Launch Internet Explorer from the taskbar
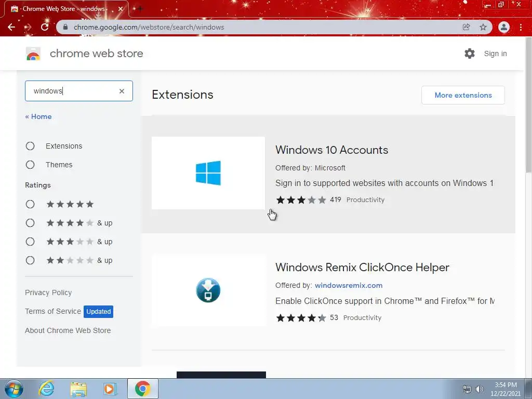532x399 pixels. point(46,389)
